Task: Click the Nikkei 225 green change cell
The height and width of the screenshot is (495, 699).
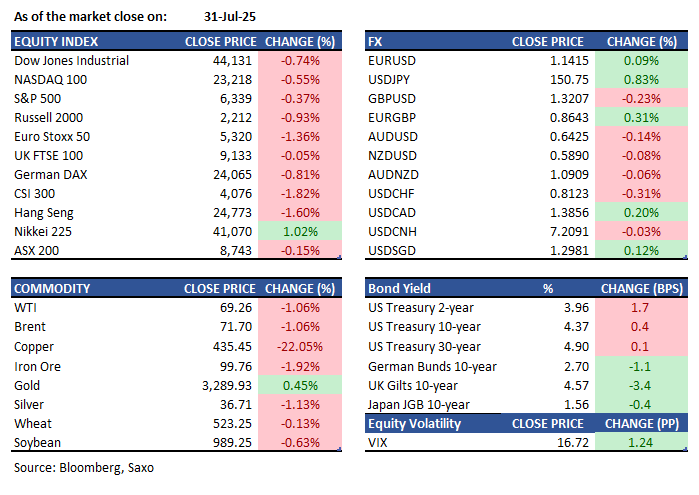Action: pyautogui.click(x=297, y=231)
